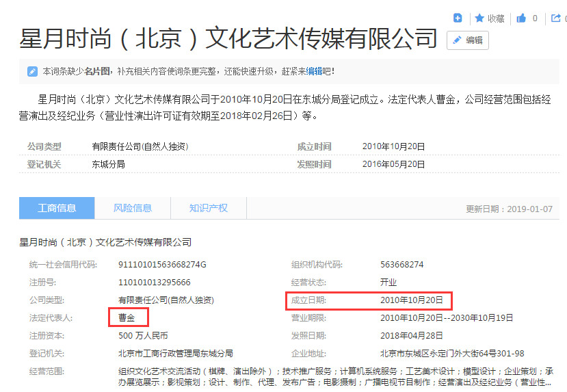Viewport: 567px width, 392px height.
Task: Click the 编辑 button beside the title
Action: tap(468, 40)
